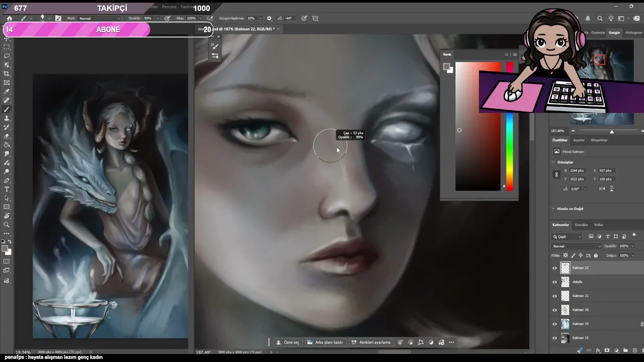Select the Frame tool
This screenshot has width=644, height=362.
click(x=7, y=83)
